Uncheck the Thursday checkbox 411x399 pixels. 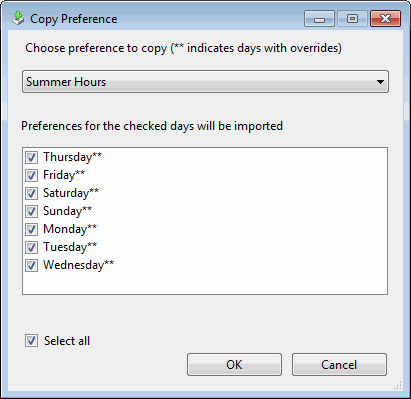click(31, 157)
